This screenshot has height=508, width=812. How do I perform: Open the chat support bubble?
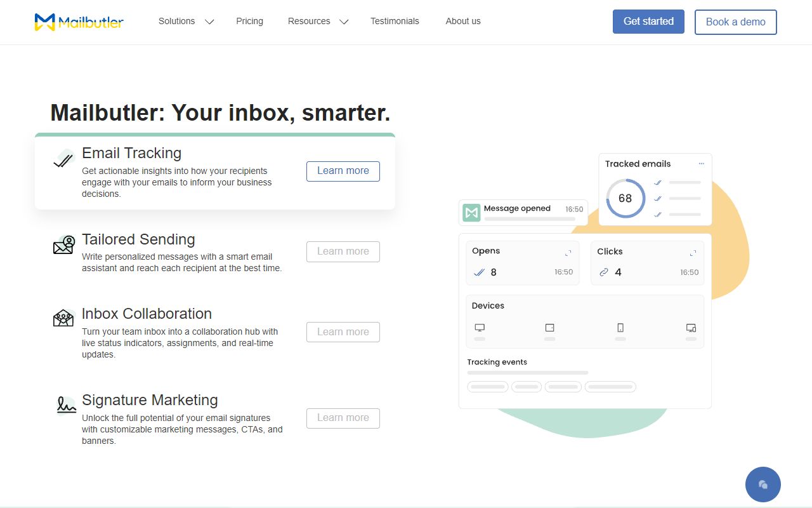pyautogui.click(x=763, y=484)
